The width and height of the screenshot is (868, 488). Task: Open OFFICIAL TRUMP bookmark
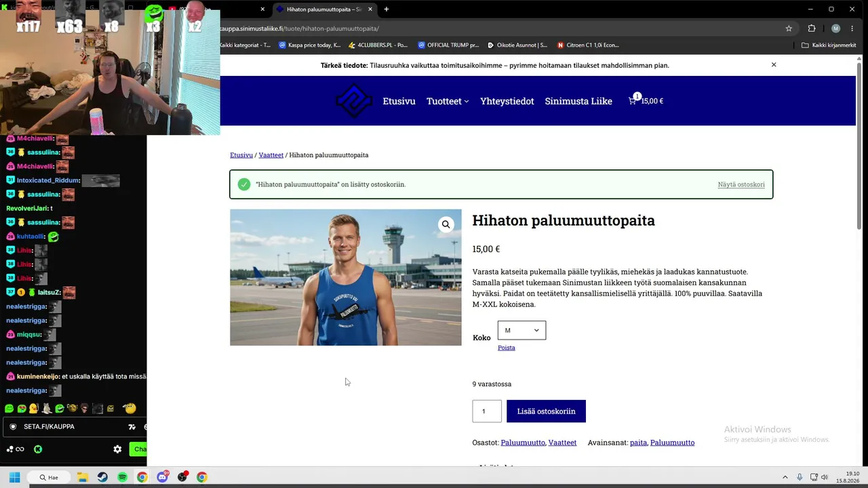pyautogui.click(x=448, y=45)
